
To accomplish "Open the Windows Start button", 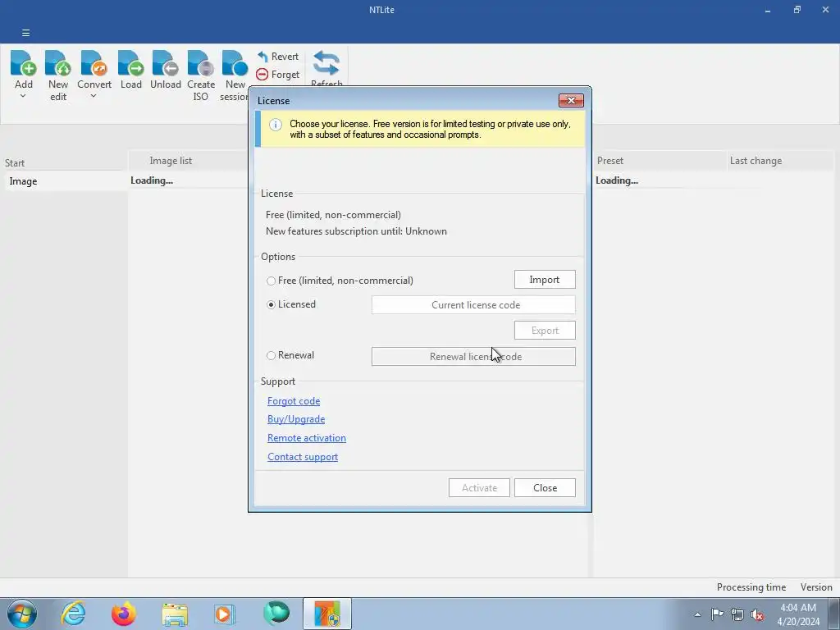I will (22, 614).
